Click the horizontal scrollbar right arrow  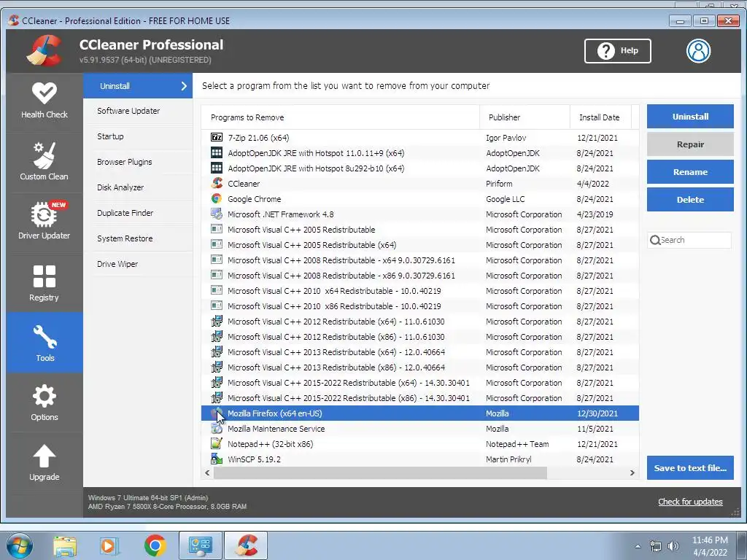tap(632, 472)
